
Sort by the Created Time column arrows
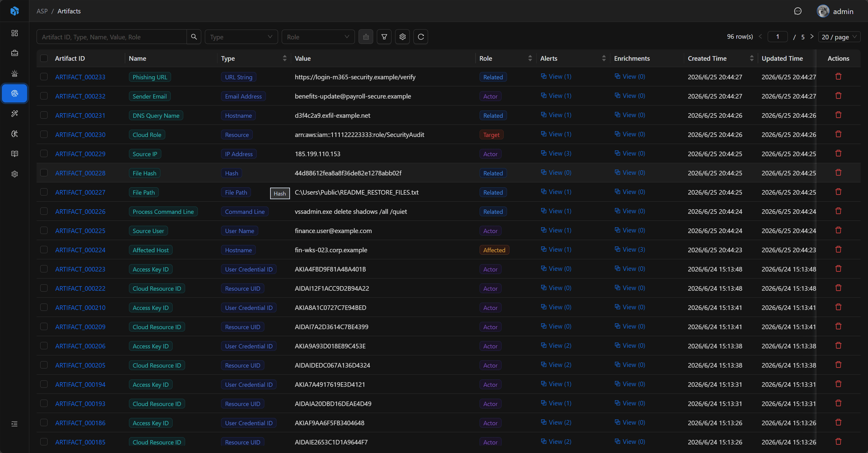click(752, 58)
